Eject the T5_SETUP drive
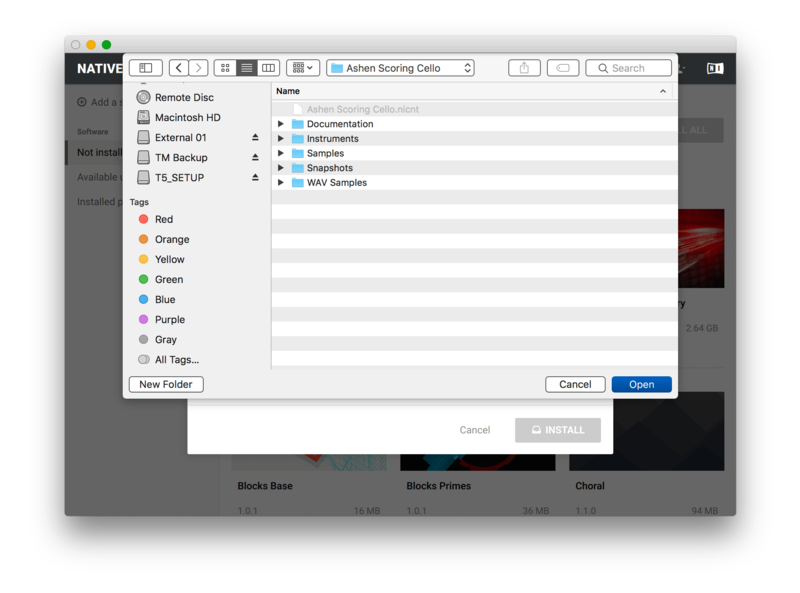800x593 pixels. coord(255,178)
